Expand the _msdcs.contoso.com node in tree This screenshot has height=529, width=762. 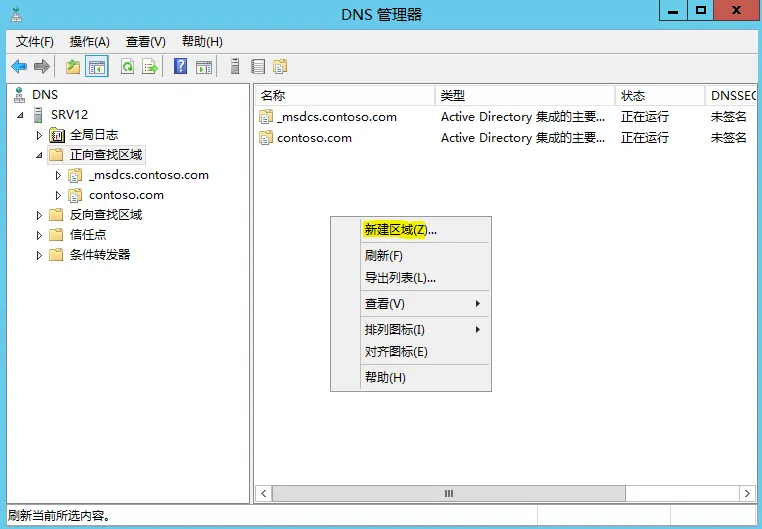coord(58,175)
